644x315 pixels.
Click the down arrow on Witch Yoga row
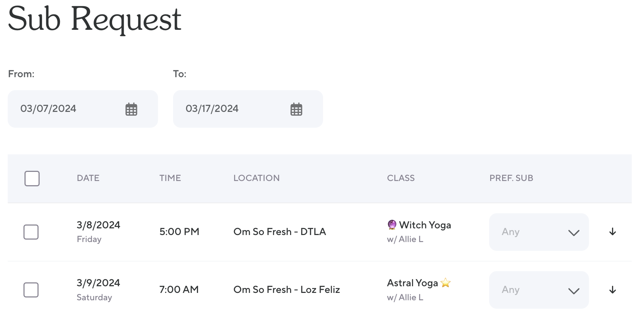click(x=612, y=232)
